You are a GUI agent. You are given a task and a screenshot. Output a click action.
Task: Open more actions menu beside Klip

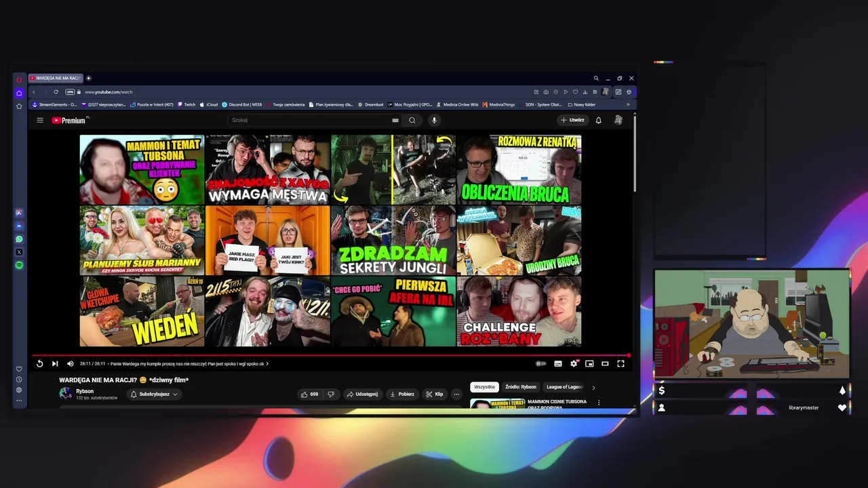(456, 394)
